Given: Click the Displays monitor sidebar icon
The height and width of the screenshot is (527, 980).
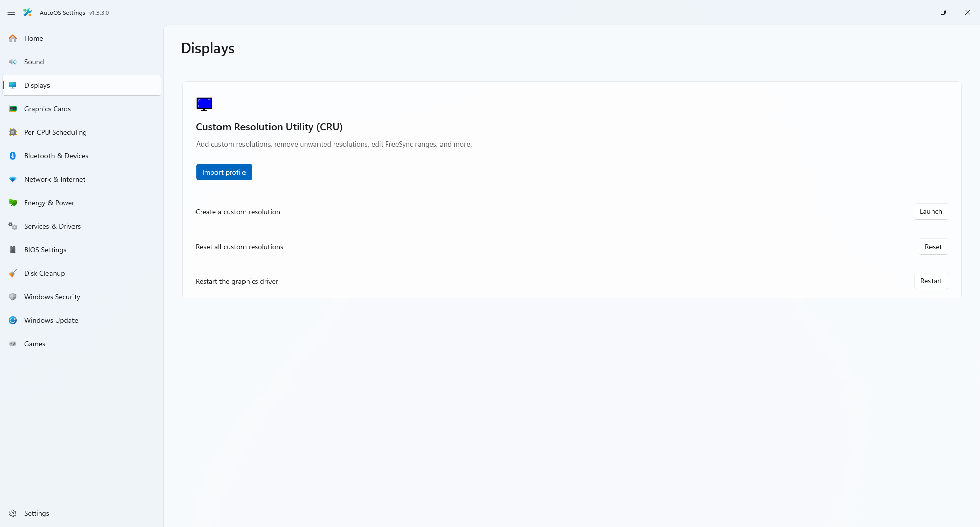Looking at the screenshot, I should [13, 85].
